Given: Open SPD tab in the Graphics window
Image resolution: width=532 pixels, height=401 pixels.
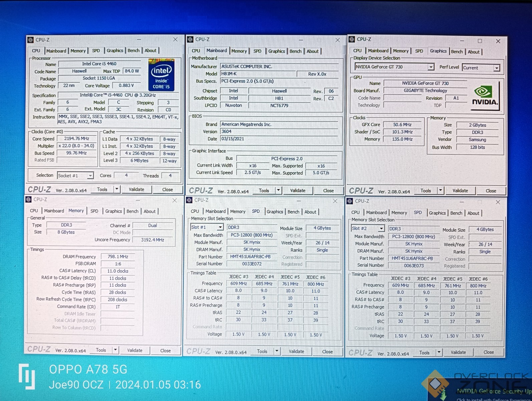Looking at the screenshot, I should click(419, 51).
